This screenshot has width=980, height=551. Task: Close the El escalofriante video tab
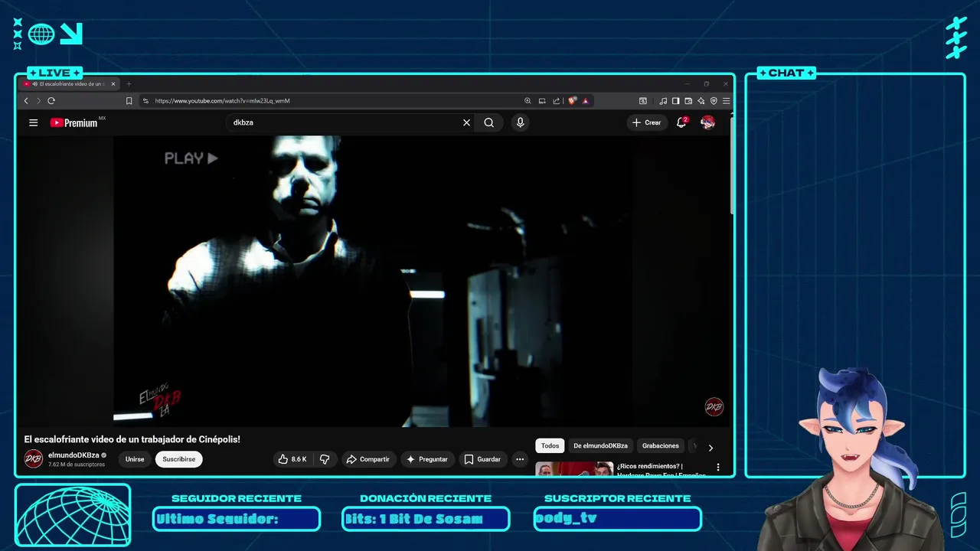click(113, 84)
